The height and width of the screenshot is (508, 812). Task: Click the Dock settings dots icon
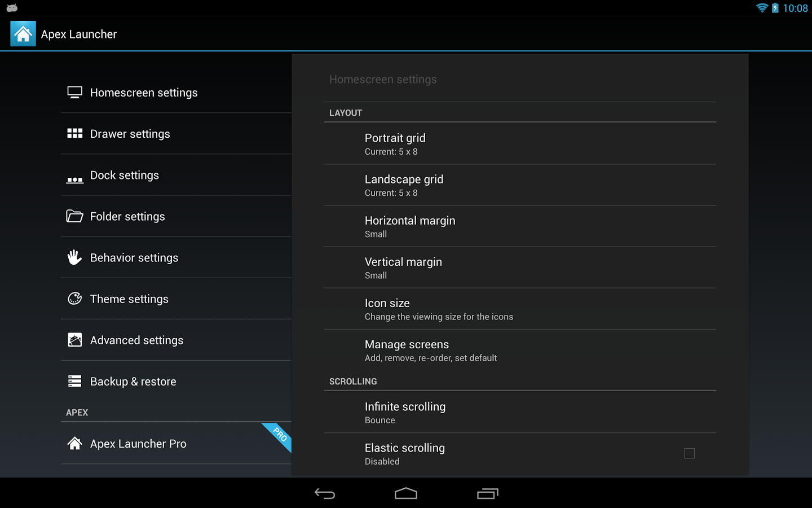click(74, 179)
